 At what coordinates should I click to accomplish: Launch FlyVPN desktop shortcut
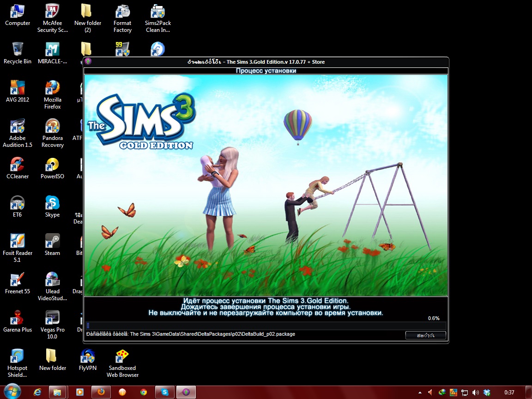[x=88, y=360]
